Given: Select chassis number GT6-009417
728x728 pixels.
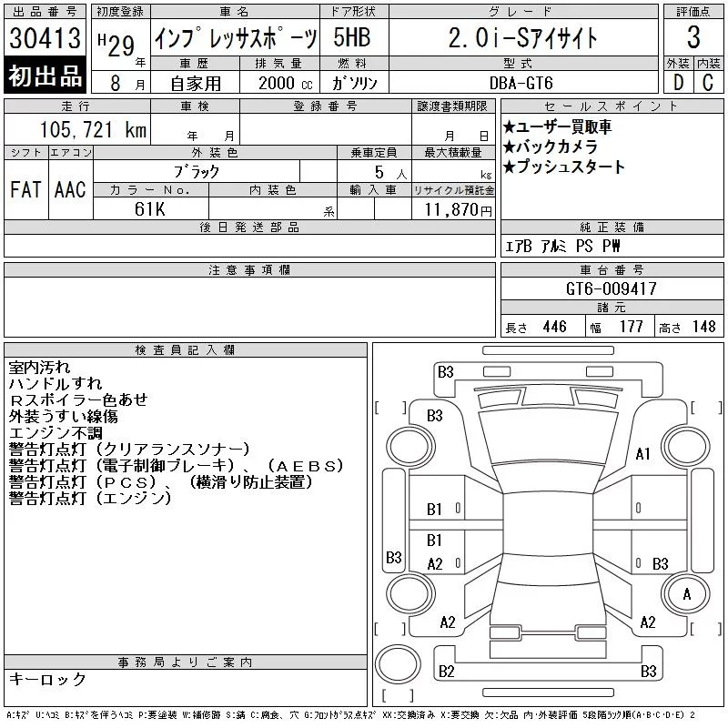Looking at the screenshot, I should click(x=611, y=288).
